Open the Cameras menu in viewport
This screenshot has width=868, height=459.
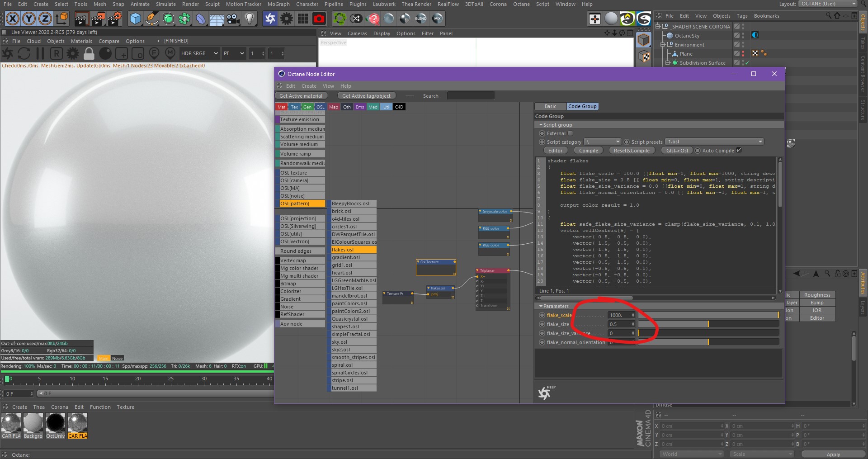click(x=357, y=33)
